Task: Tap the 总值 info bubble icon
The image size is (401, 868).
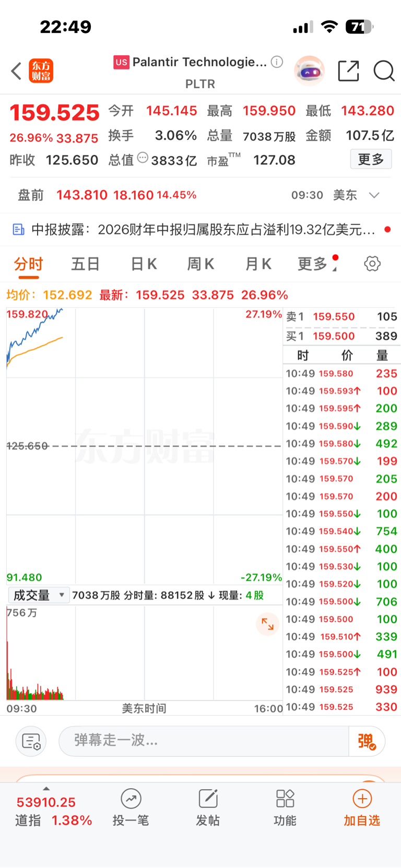Action: [143, 158]
